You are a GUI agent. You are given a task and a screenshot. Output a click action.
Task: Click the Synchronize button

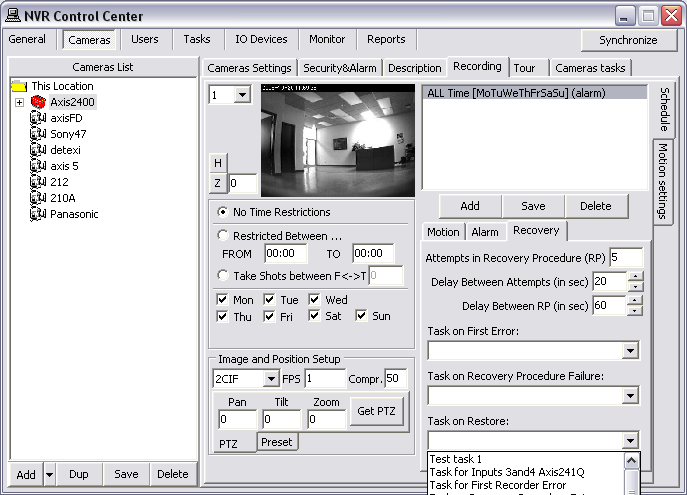pyautogui.click(x=628, y=40)
